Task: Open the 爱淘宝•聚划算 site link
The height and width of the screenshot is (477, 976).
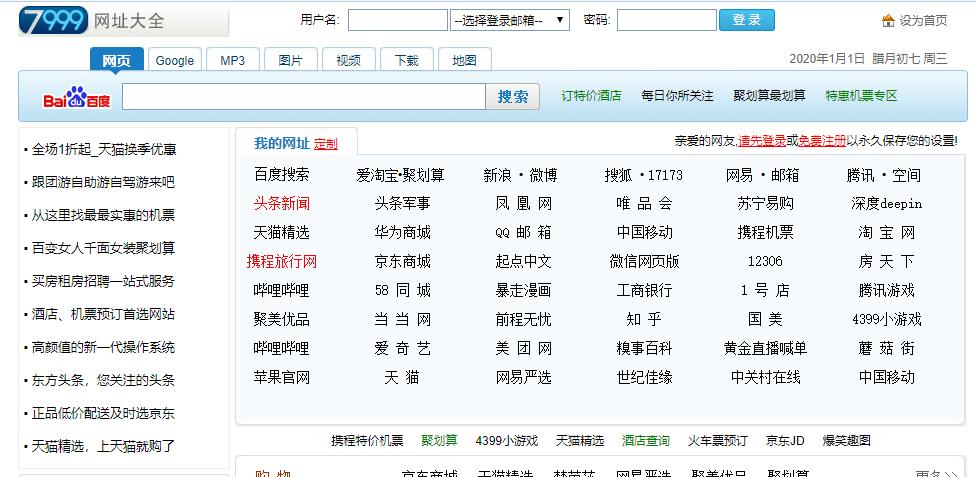Action: point(401,176)
